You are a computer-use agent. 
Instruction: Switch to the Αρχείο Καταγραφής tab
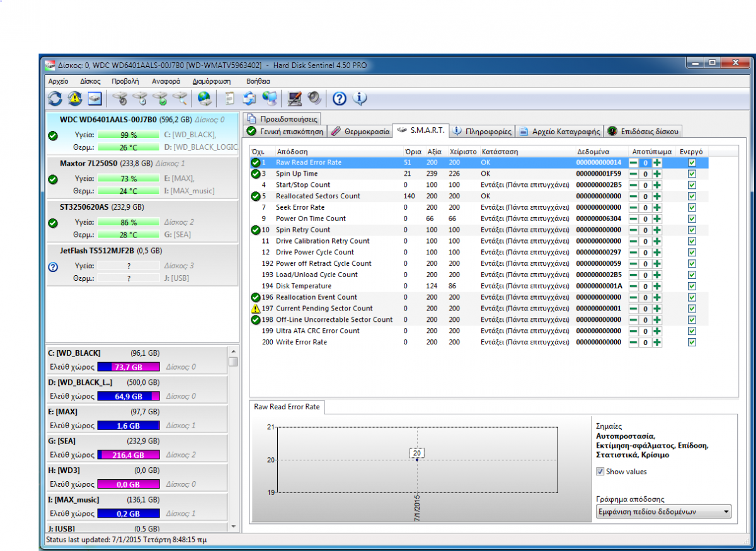point(559,131)
